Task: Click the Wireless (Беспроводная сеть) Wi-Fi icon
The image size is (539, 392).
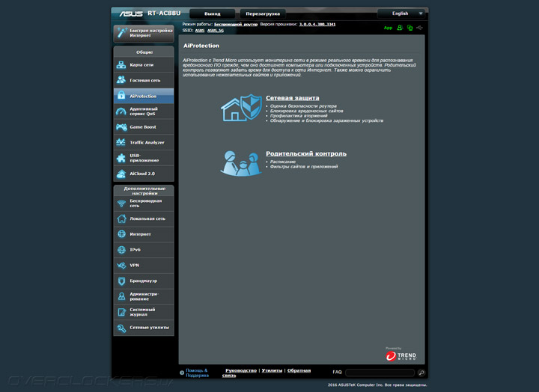Action: click(121, 203)
